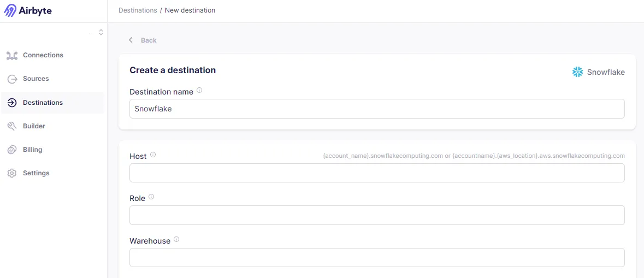Screen dimensions: 644x278
Task: Click the Settings gear icon
Action: 12,173
